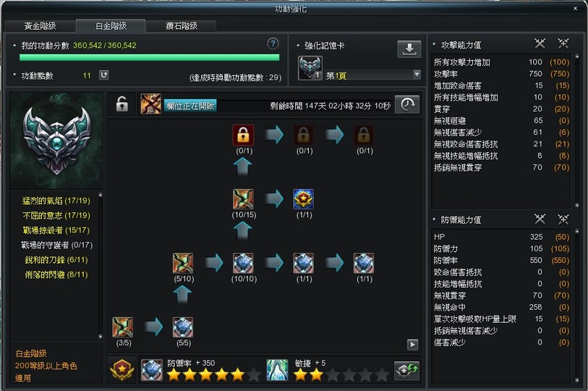This screenshot has width=588, height=391.
Task: Reset merit points with the refresh icon
Action: [104, 75]
